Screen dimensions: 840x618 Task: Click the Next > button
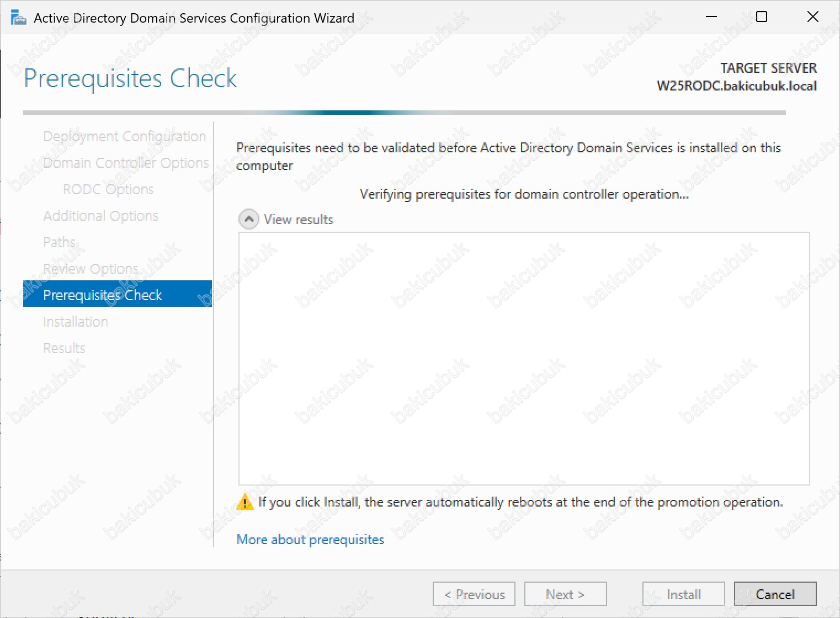click(565, 594)
